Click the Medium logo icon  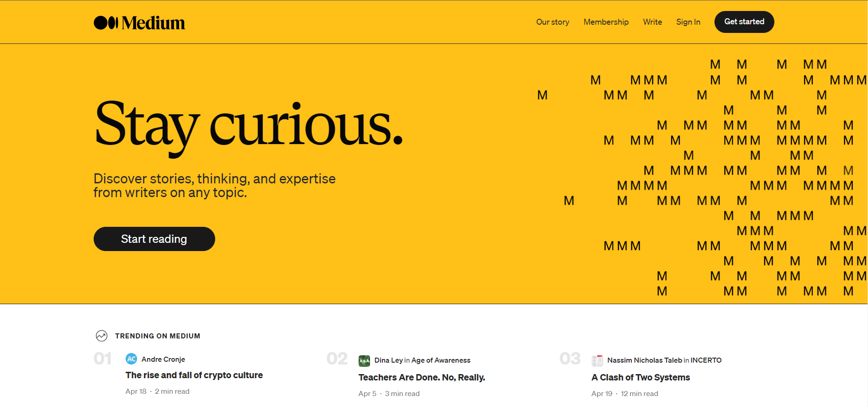coord(106,22)
